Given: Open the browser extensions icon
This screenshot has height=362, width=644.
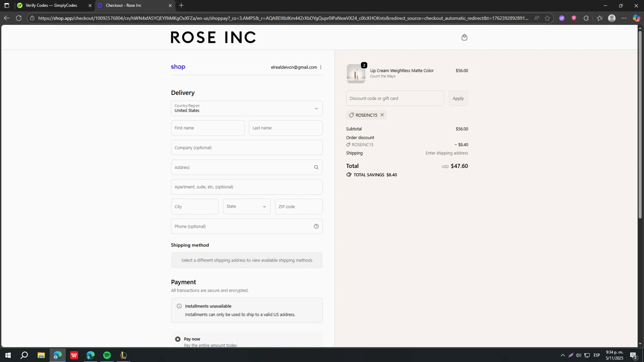Looking at the screenshot, I should 586,18.
